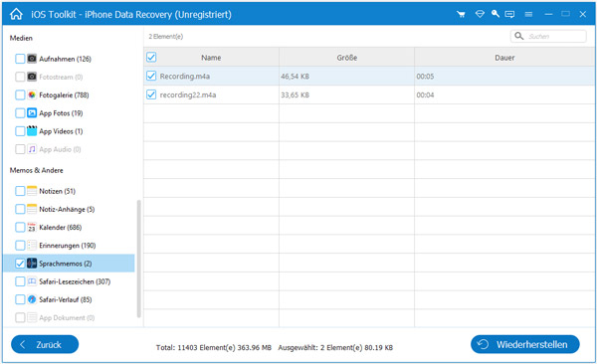Click the 00:05 duration cell

point(425,77)
